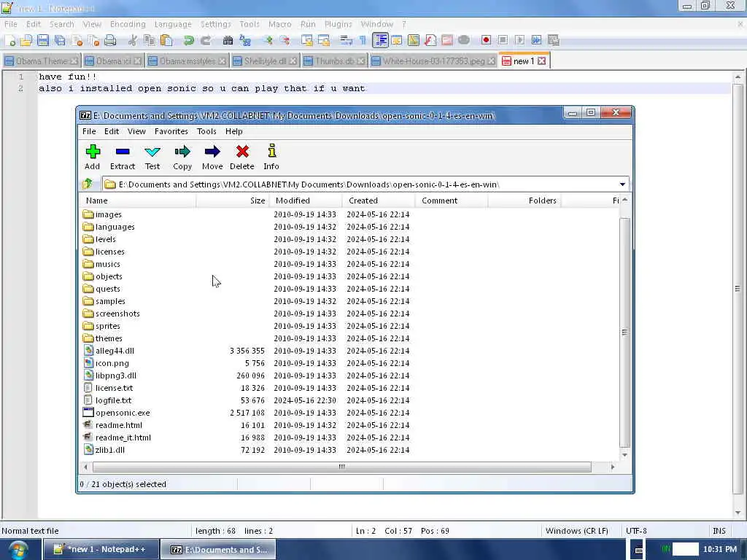The width and height of the screenshot is (747, 560).
Task: Switch to the Thumbs.db tab
Action: (x=334, y=61)
